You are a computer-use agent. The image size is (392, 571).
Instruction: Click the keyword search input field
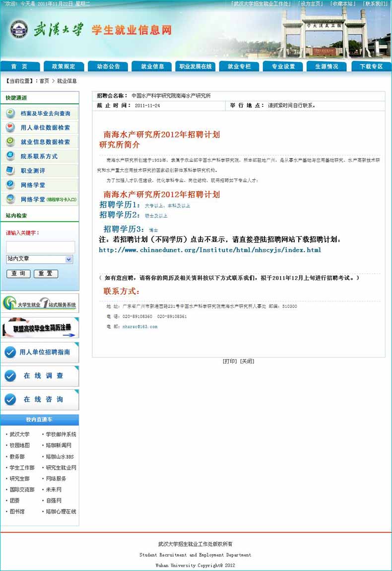point(40,247)
